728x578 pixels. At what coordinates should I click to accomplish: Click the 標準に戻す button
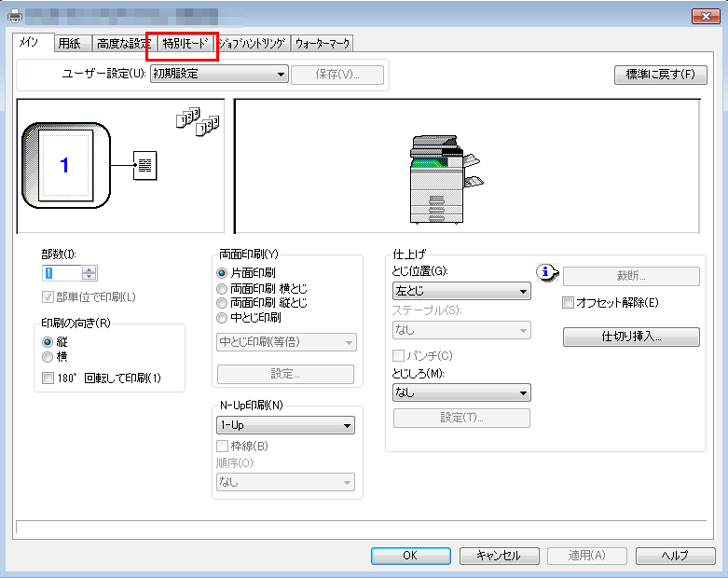(x=660, y=75)
